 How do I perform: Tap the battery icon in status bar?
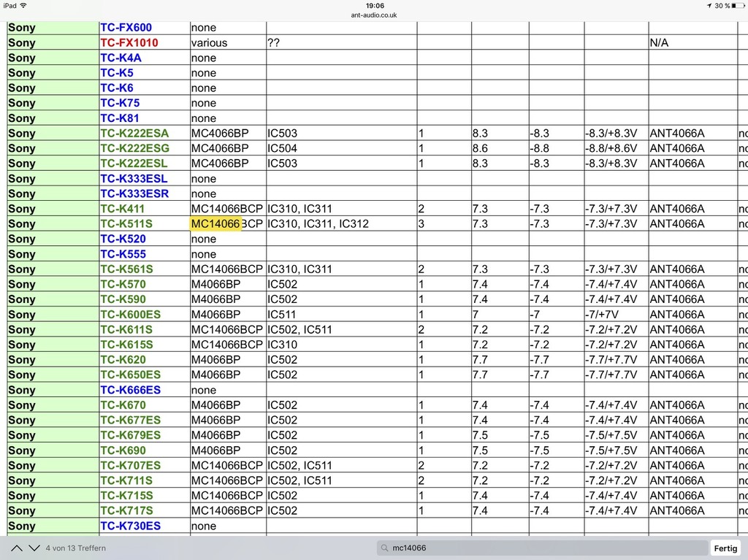tap(738, 6)
